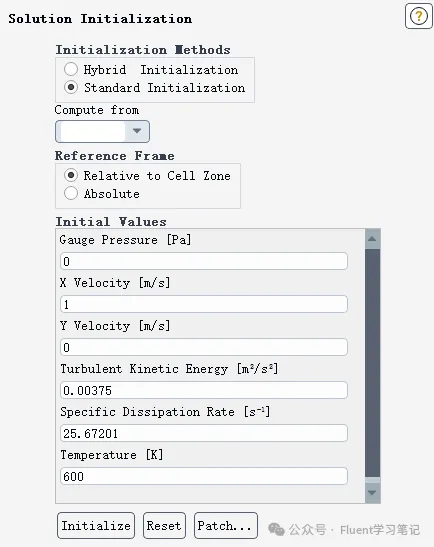Click the Initial Values scrollbar thumb
This screenshot has width=434, height=547.
pyautogui.click(x=372, y=363)
